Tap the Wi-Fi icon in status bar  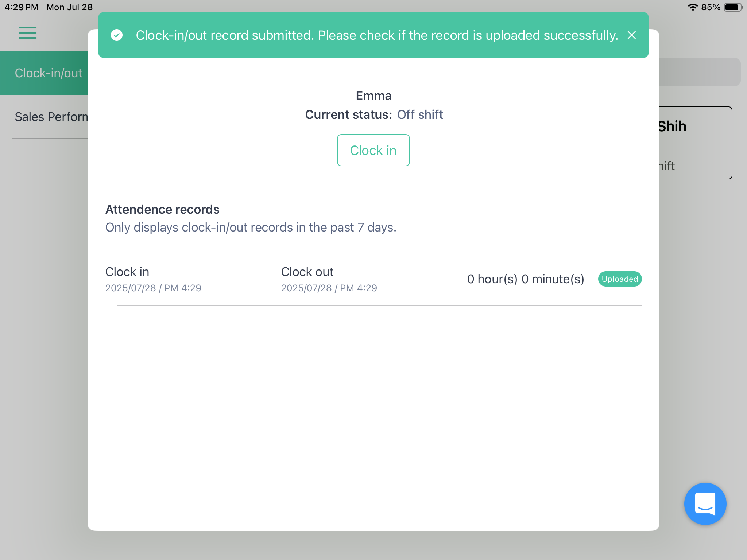click(693, 7)
